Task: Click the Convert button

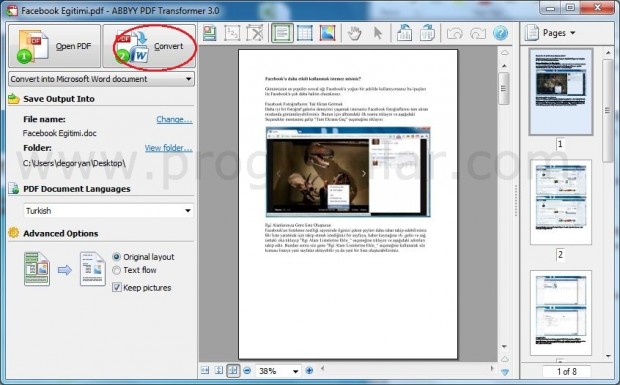Action: coord(149,46)
